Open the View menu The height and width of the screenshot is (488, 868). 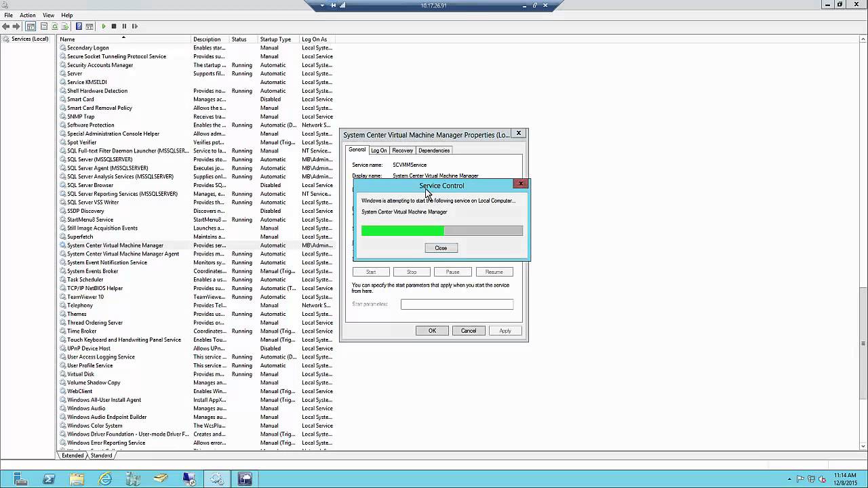point(49,15)
